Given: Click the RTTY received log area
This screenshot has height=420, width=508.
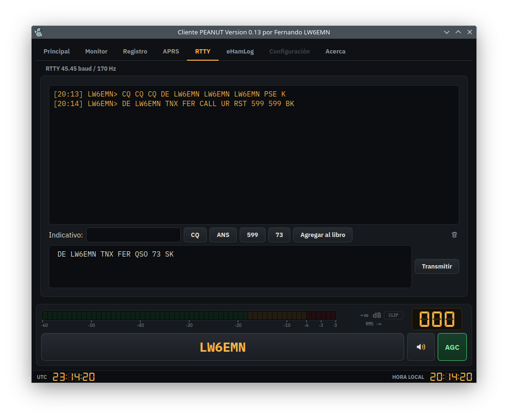Looking at the screenshot, I should point(254,155).
